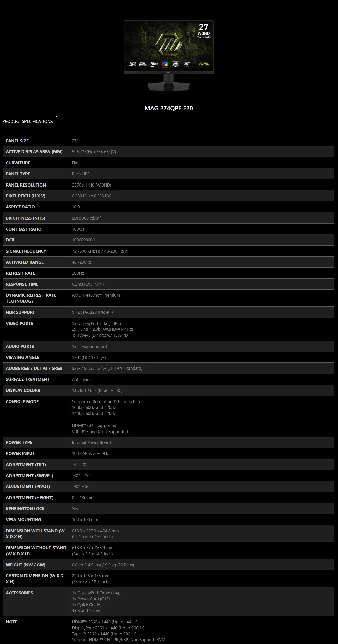Click the Kensington Lock row label
This screenshot has width=338, height=644.
25,509
